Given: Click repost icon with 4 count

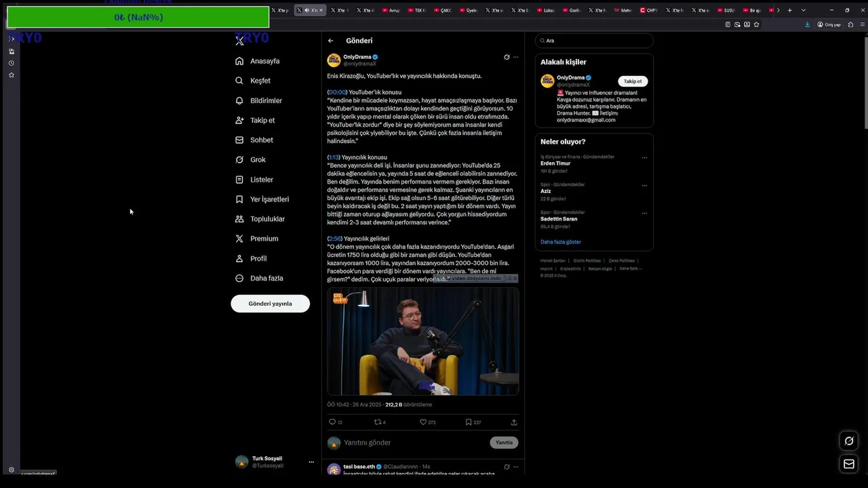Looking at the screenshot, I should point(378,422).
